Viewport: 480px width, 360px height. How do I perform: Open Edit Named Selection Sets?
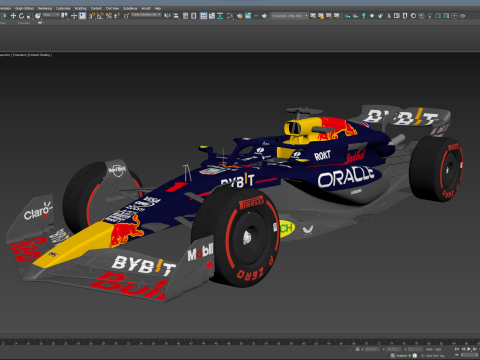[x=127, y=16]
